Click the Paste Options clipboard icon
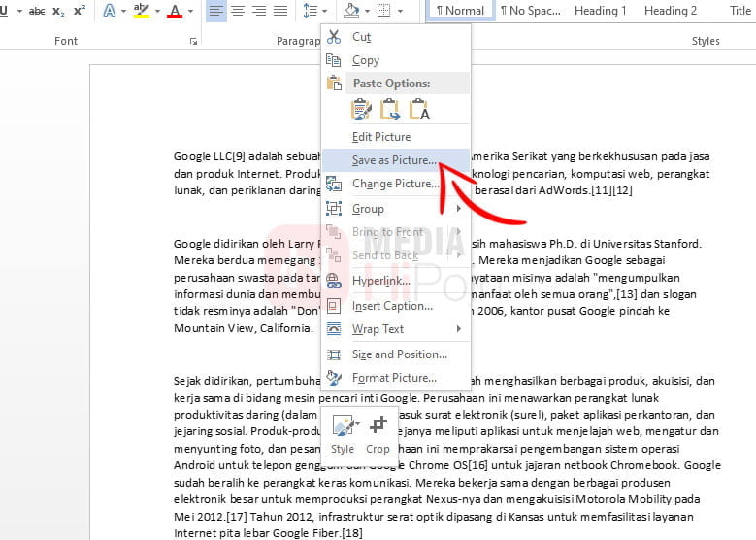756x540 pixels. click(x=334, y=83)
